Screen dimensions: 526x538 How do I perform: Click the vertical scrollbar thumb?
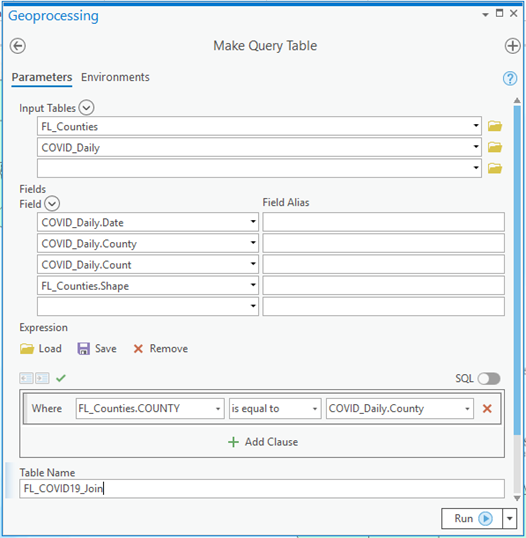pyautogui.click(x=517, y=271)
